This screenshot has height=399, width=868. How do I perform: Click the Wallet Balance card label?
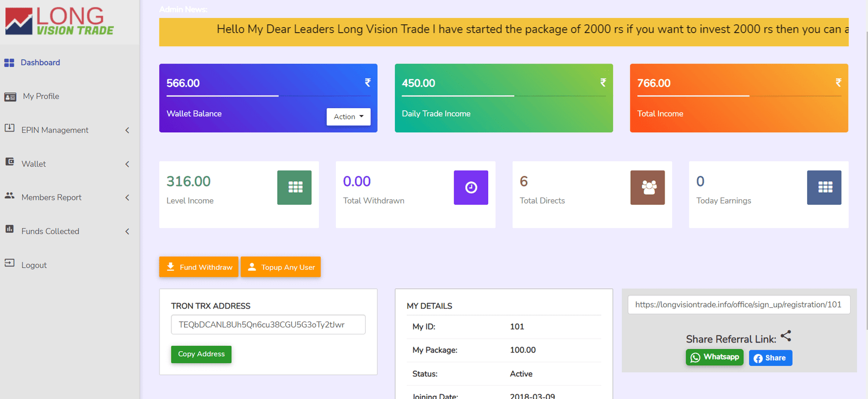click(194, 113)
